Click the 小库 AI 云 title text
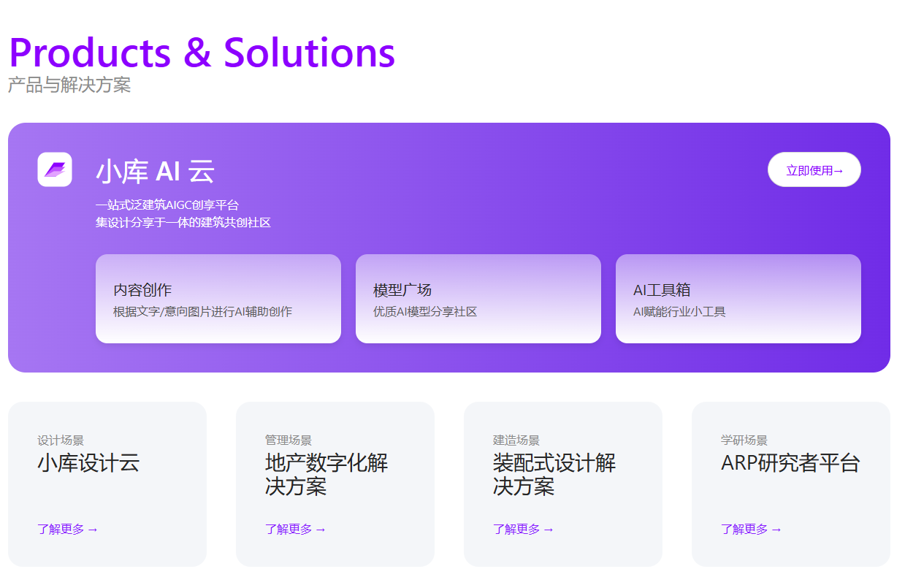The width and height of the screenshot is (905, 588). [x=155, y=172]
